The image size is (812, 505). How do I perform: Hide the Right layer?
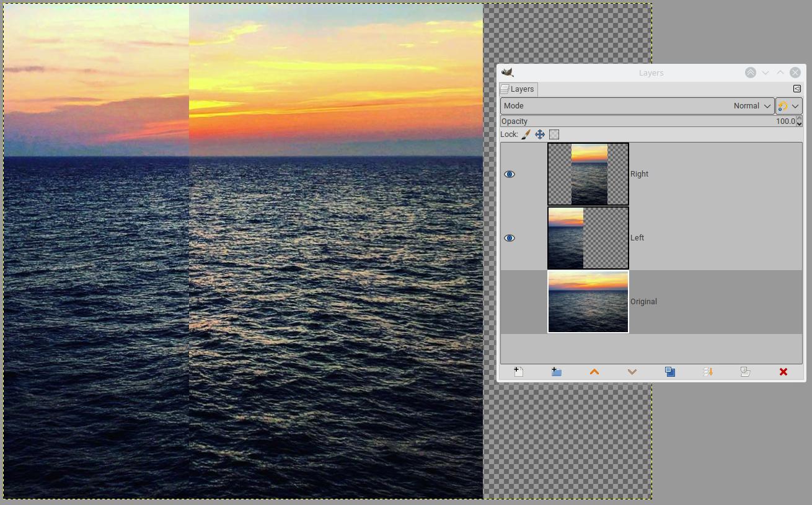pyautogui.click(x=510, y=174)
